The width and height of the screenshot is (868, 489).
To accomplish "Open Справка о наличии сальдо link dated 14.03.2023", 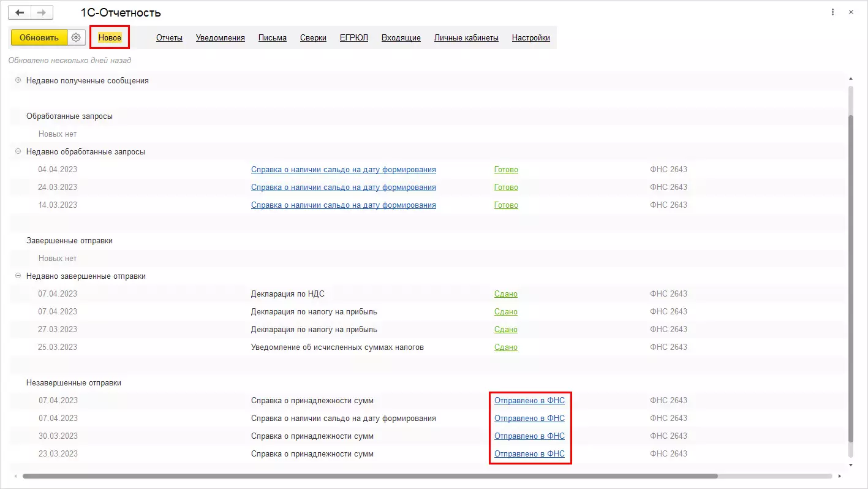I will pos(344,205).
